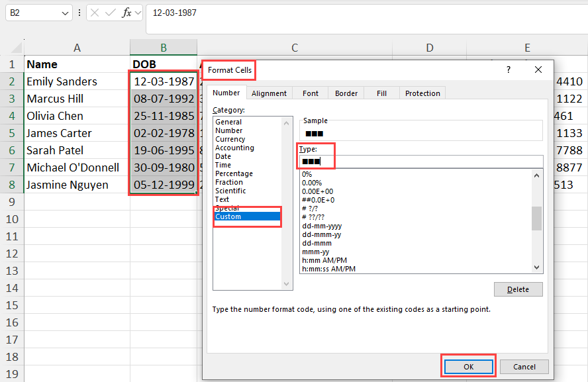Select column C header
This screenshot has width=588, height=382.
coord(295,48)
